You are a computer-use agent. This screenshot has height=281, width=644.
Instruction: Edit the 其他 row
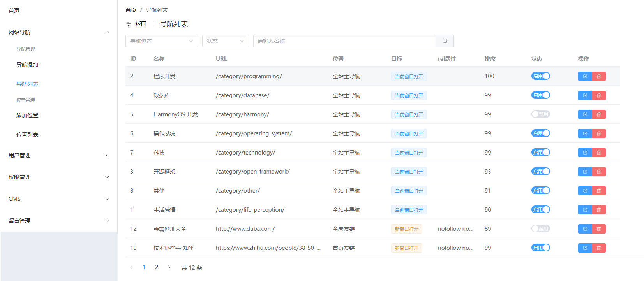585,191
